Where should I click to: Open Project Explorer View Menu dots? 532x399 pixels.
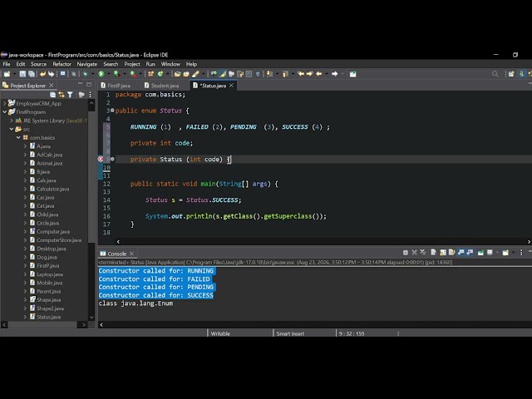click(90, 95)
